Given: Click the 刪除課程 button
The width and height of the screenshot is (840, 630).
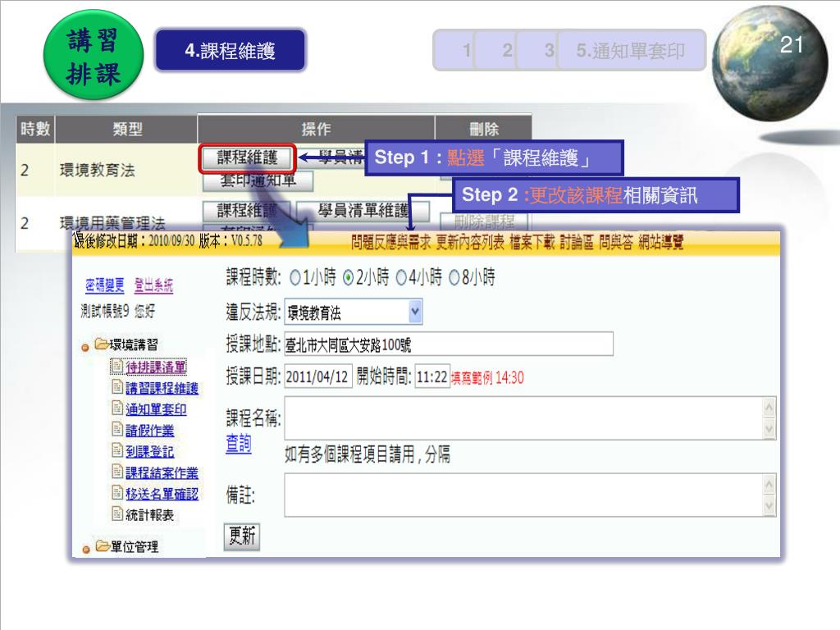Looking at the screenshot, I should point(484,221).
